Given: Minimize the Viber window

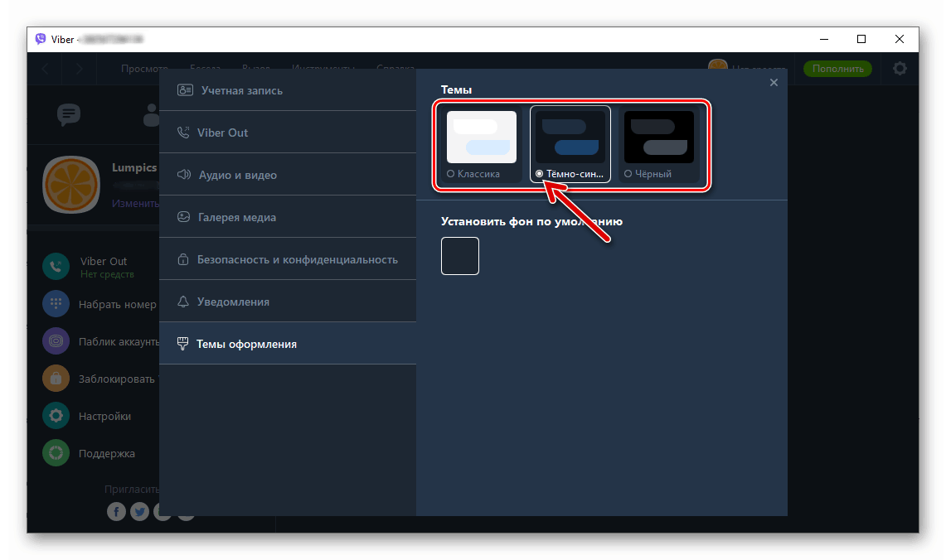Looking at the screenshot, I should [824, 39].
